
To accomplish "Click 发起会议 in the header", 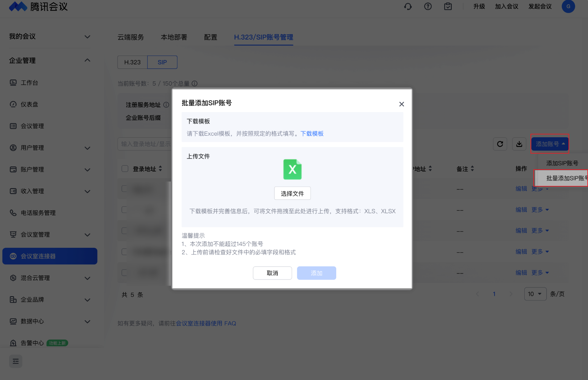I will click(x=540, y=6).
